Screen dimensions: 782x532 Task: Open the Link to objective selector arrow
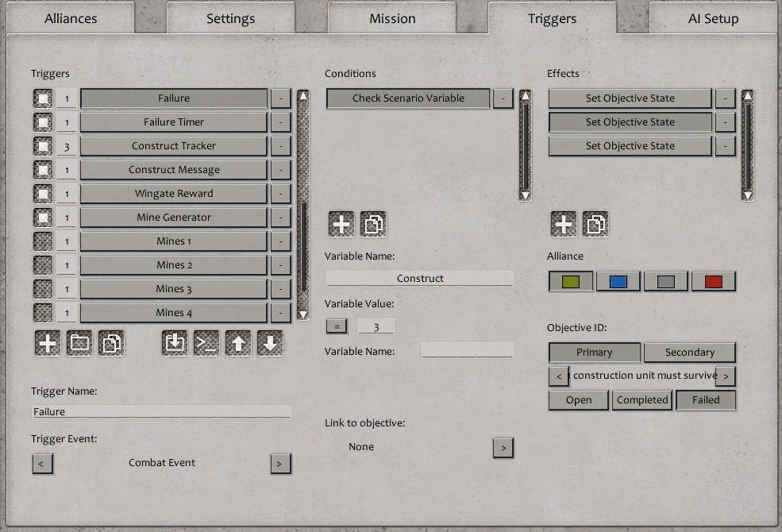(503, 448)
